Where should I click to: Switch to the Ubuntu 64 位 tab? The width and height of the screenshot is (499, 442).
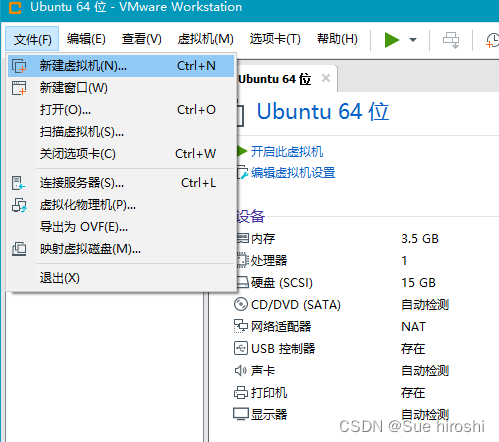click(x=275, y=79)
